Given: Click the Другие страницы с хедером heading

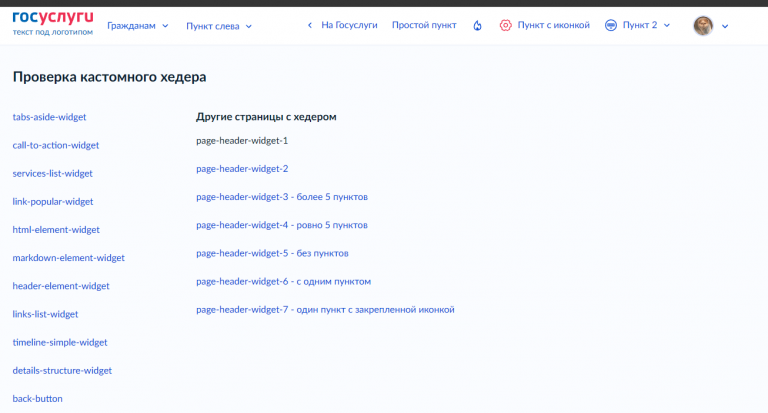Looking at the screenshot, I should (x=266, y=117).
